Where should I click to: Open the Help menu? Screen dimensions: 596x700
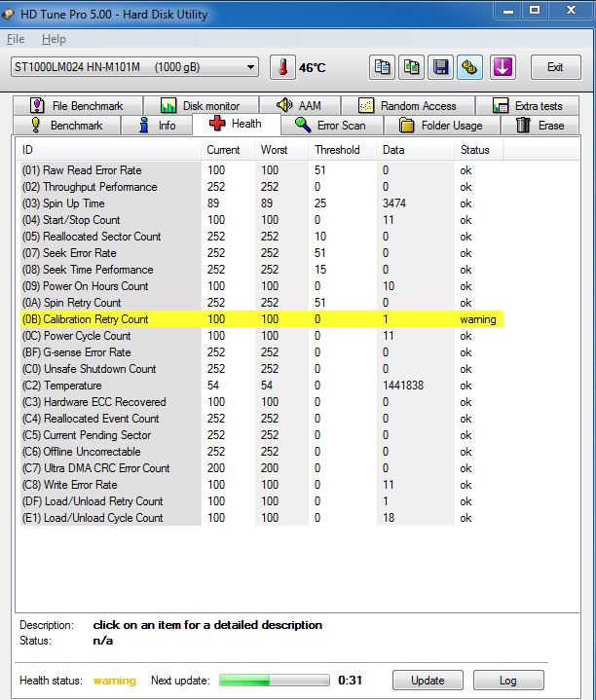coord(54,39)
